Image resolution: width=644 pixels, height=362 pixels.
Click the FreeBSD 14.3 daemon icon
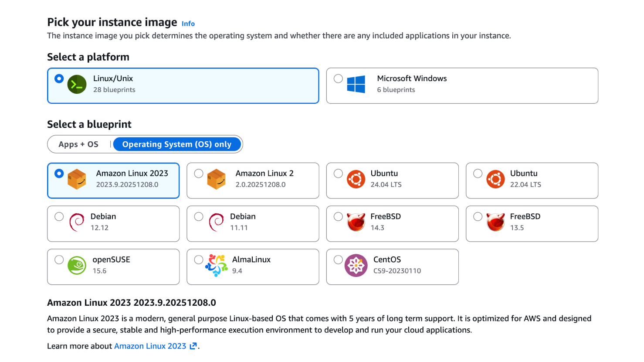tap(356, 222)
